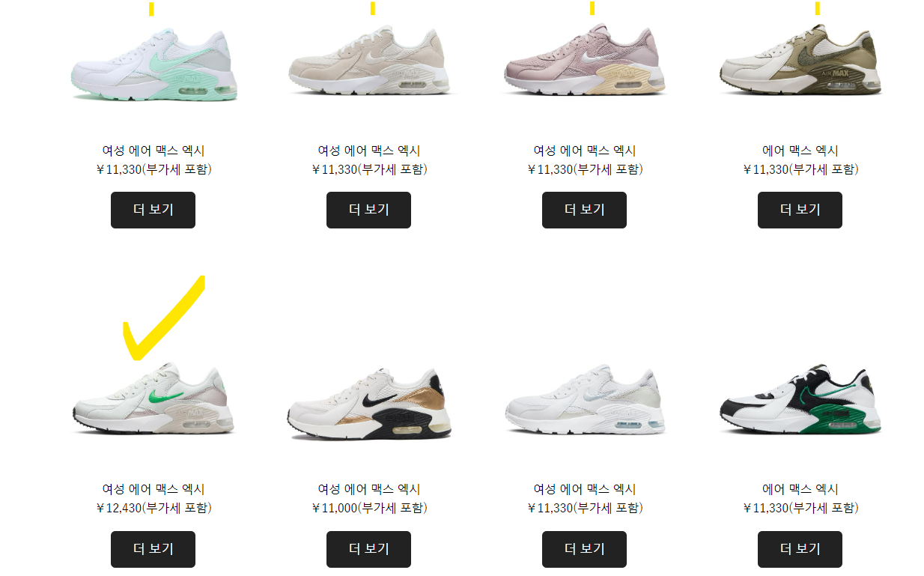Click 더 보기 under the mint green shoe
This screenshot has height=576, width=924.
pos(153,210)
